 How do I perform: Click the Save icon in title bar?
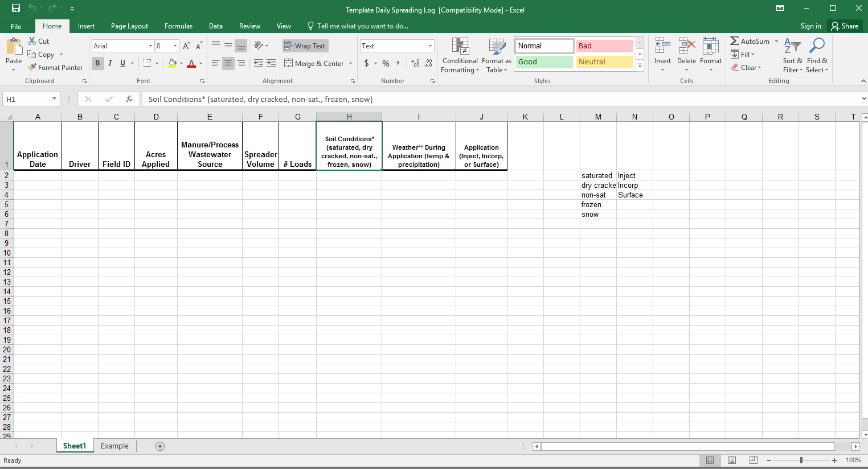[16, 9]
